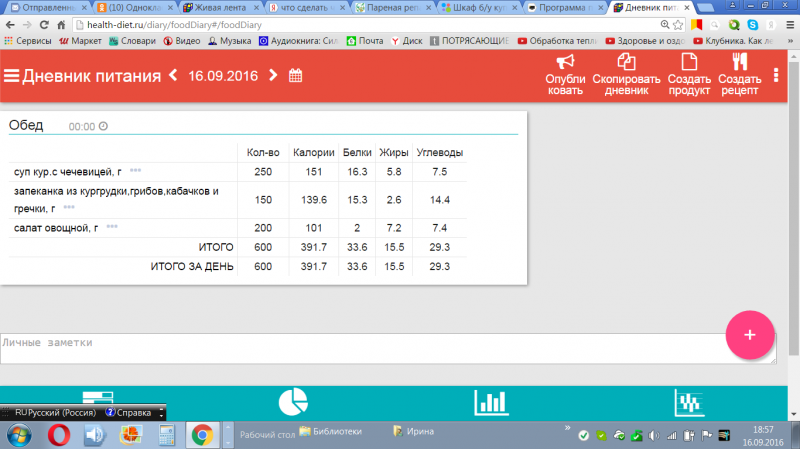The height and width of the screenshot is (449, 800).
Task: Click the Chrome icon in Windows taskbar
Action: (x=202, y=434)
